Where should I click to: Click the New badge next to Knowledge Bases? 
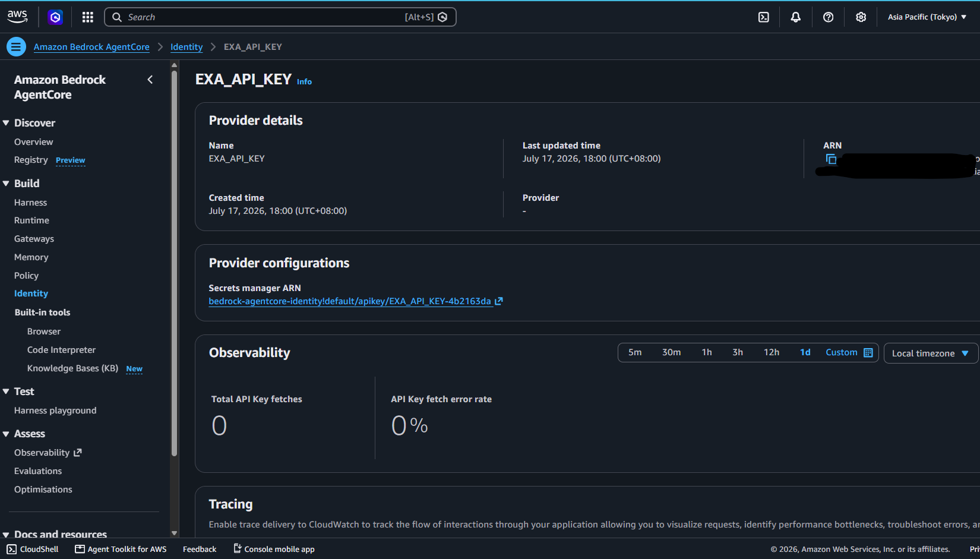click(x=134, y=369)
